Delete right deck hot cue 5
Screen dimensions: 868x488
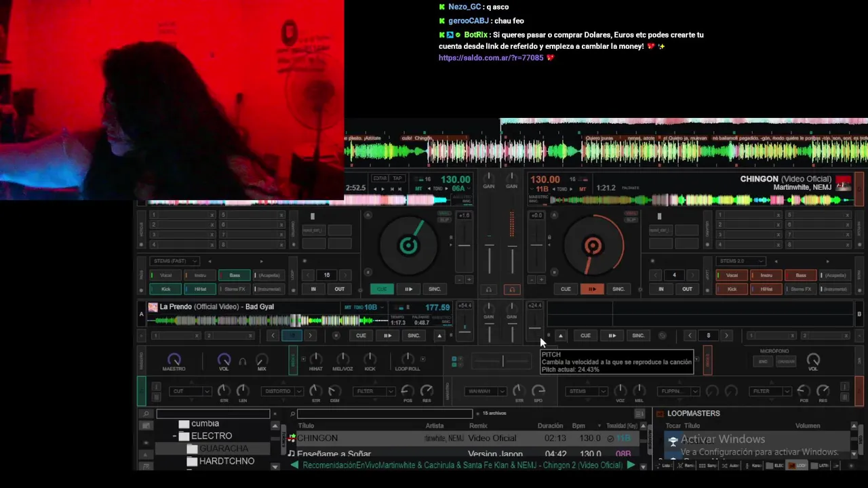pyautogui.click(x=847, y=215)
